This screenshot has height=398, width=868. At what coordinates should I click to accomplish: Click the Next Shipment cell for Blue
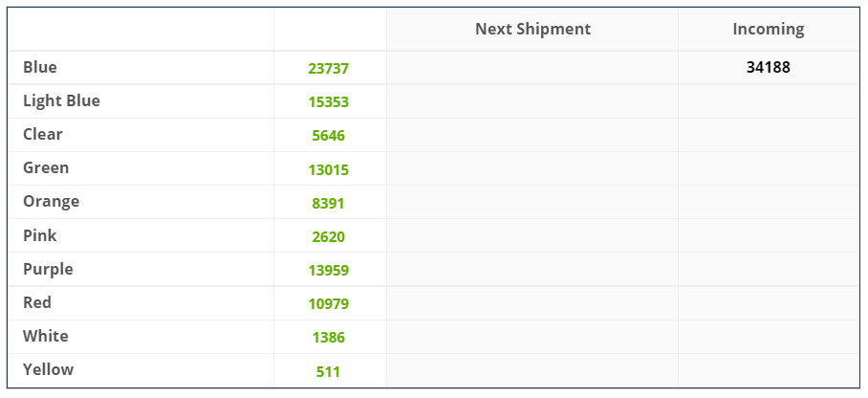(x=532, y=68)
